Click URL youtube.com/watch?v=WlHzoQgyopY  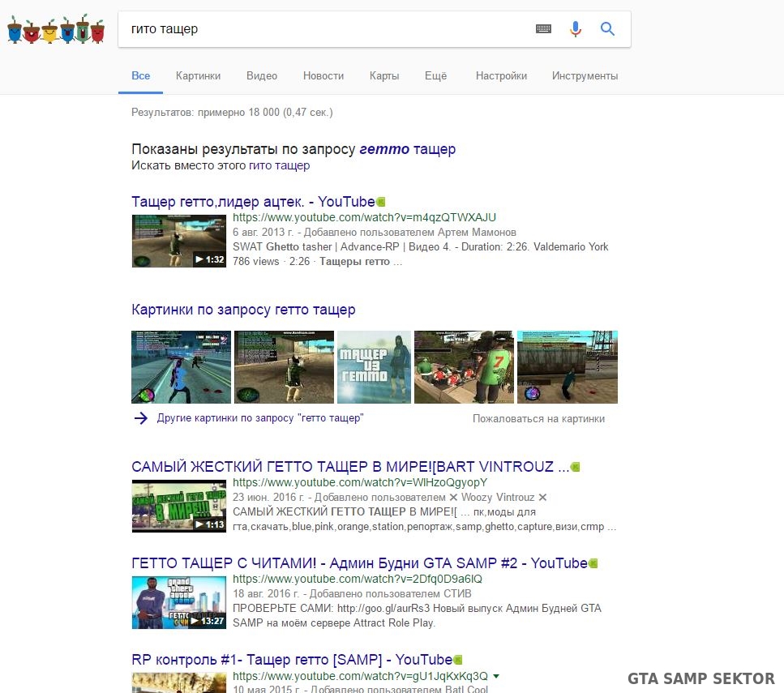[359, 482]
